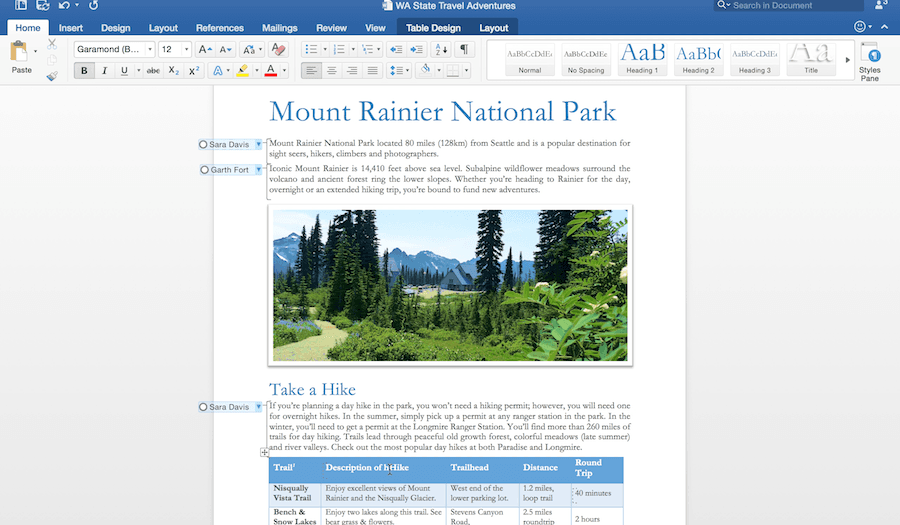
Task: Click the Paste clipboard icon
Action: coord(19,52)
